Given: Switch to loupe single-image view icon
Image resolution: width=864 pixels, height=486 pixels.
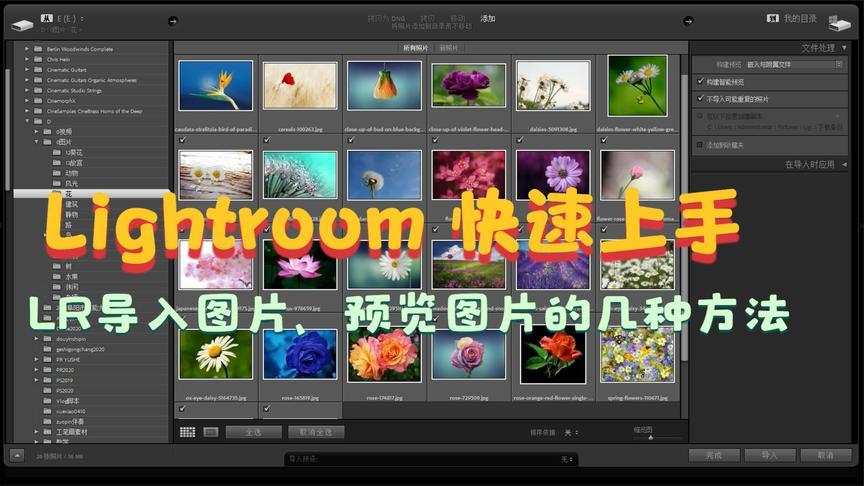Looking at the screenshot, I should tap(210, 432).
